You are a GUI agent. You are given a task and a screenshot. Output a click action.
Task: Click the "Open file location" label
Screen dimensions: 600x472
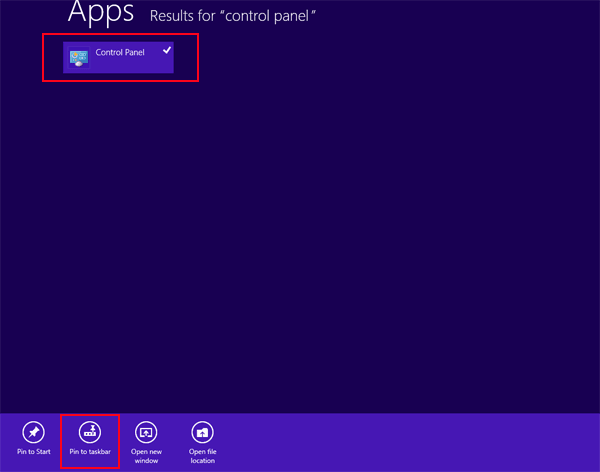[202, 456]
